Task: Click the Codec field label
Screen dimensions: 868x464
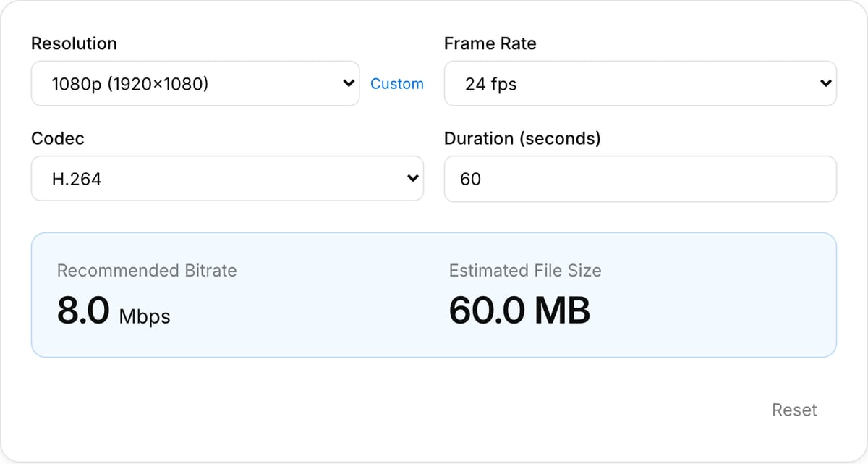Action: point(58,138)
